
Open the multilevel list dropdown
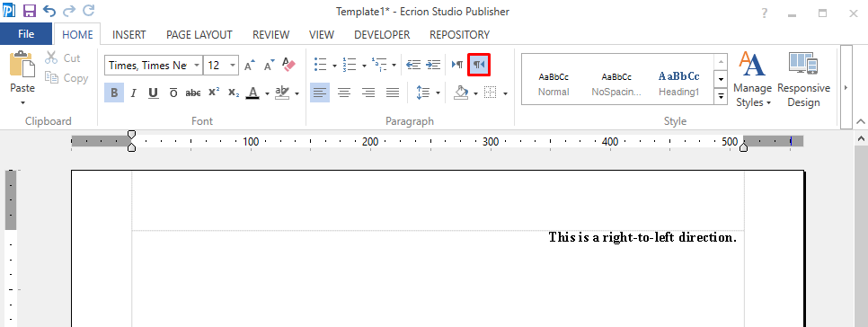(x=394, y=66)
